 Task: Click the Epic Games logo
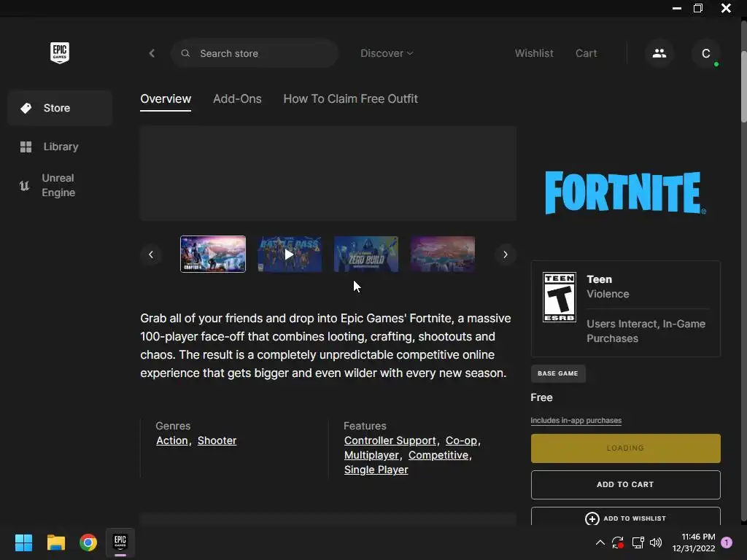(x=60, y=52)
